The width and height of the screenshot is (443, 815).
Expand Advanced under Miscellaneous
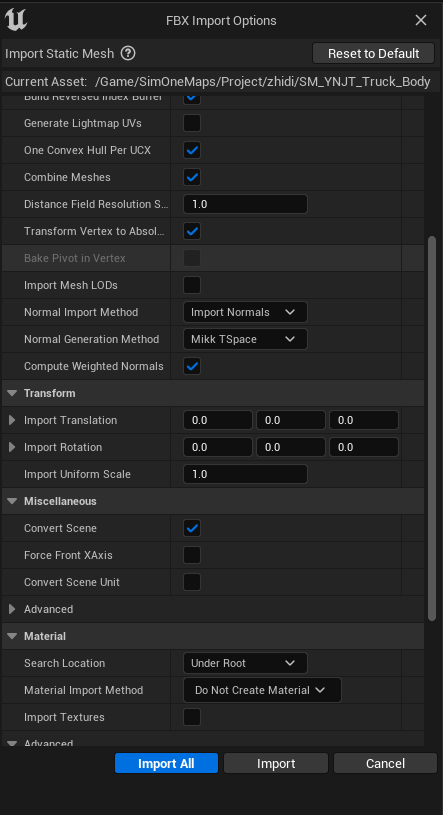tap(12, 610)
